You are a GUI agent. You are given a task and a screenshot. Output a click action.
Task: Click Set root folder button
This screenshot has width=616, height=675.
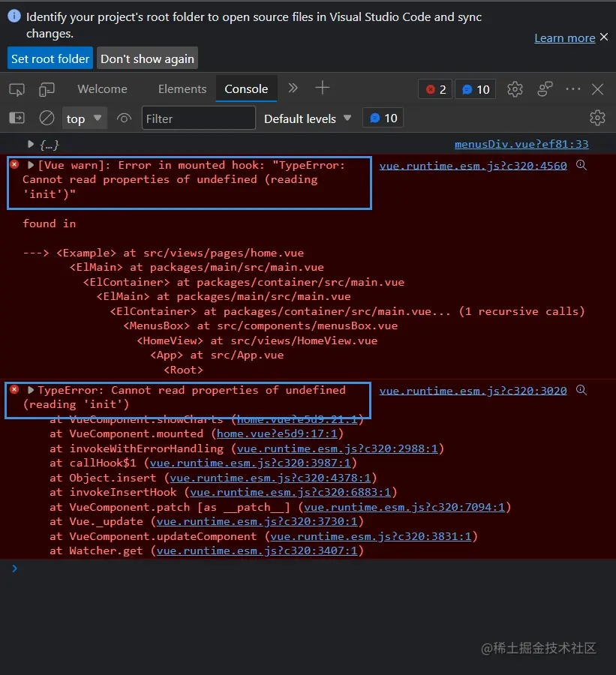(50, 58)
